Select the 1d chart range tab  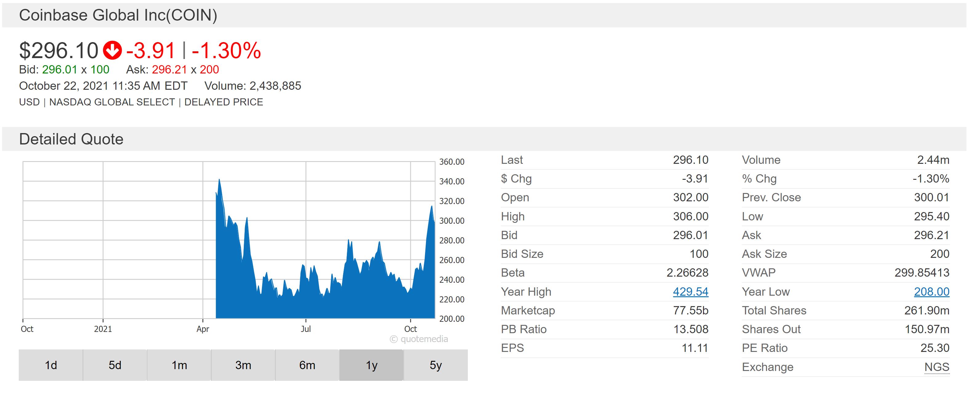click(x=50, y=365)
